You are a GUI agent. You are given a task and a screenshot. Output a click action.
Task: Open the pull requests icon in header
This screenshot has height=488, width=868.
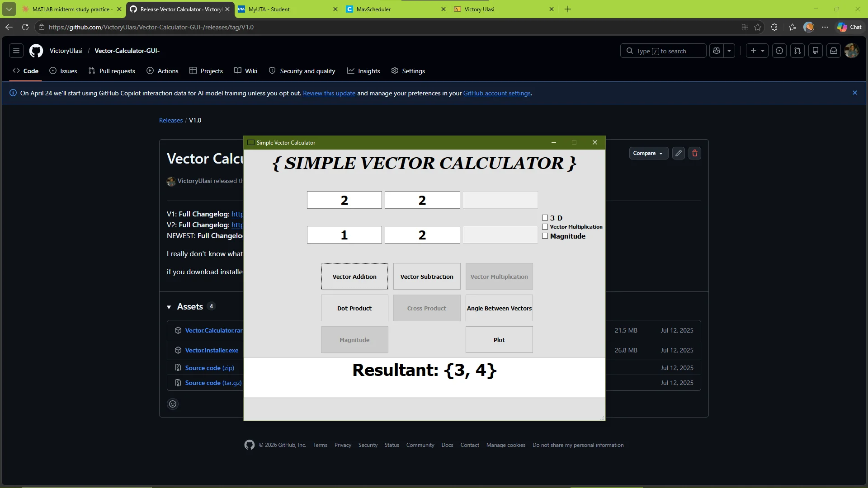coord(797,51)
